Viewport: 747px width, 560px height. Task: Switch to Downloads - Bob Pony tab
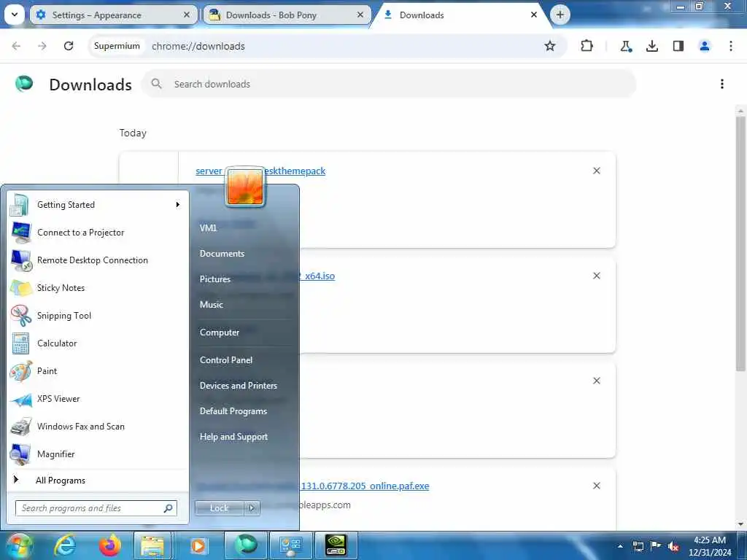(x=287, y=15)
